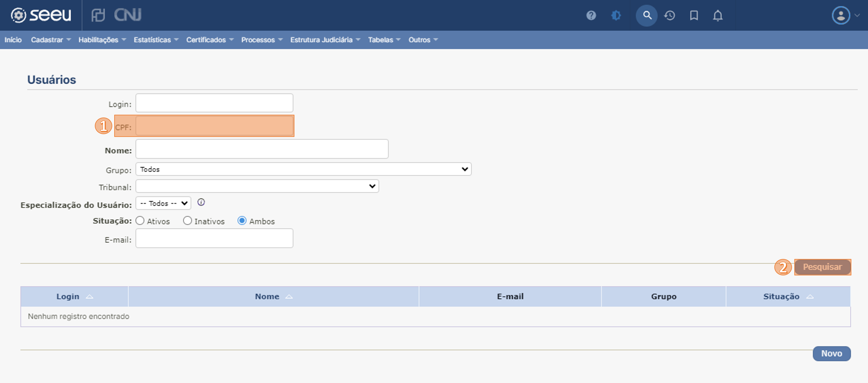Open the Estrutura Judiciária menu
868x383 pixels.
point(325,40)
